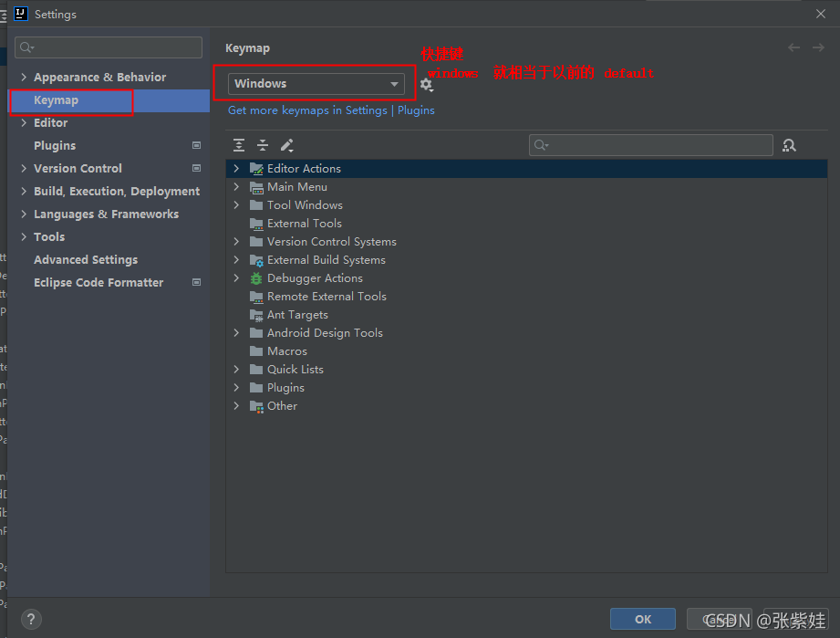This screenshot has height=638, width=840.
Task: Follow the Plugins link below keymap
Action: coord(416,110)
